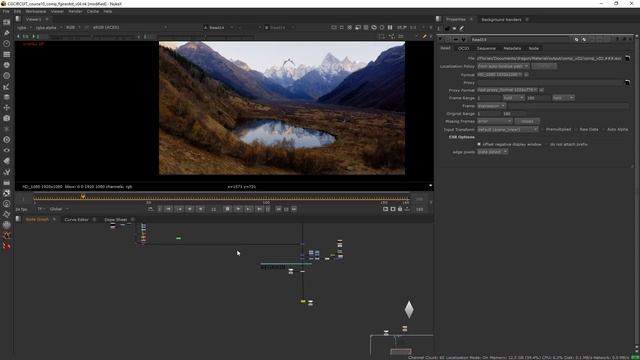
Task: Open the Channel nodes toolbar icon
Action: (7, 54)
